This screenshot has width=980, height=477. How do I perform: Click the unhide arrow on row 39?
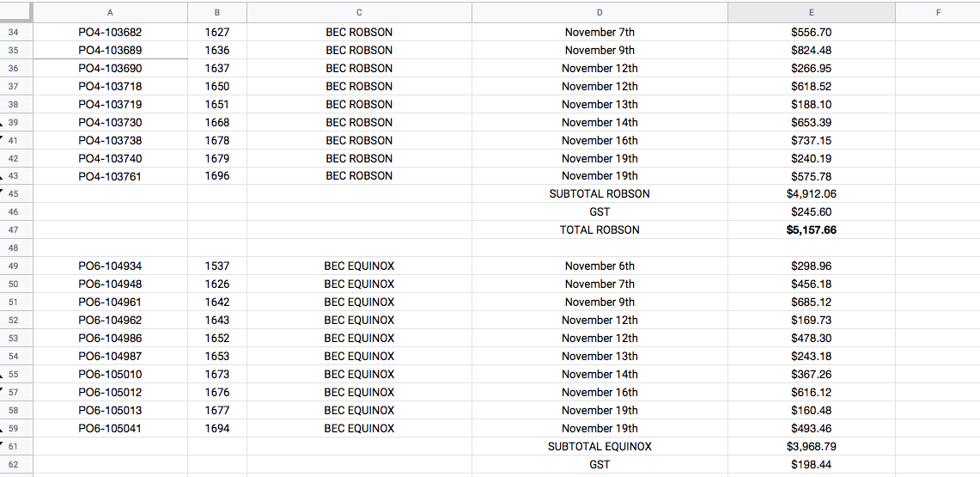click(3, 126)
